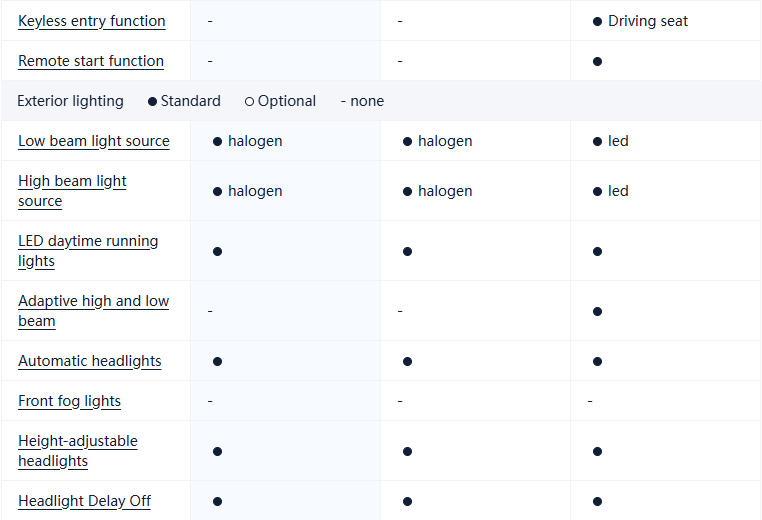Click the Exterior lighting section header
This screenshot has width=762, height=520.
click(x=71, y=101)
